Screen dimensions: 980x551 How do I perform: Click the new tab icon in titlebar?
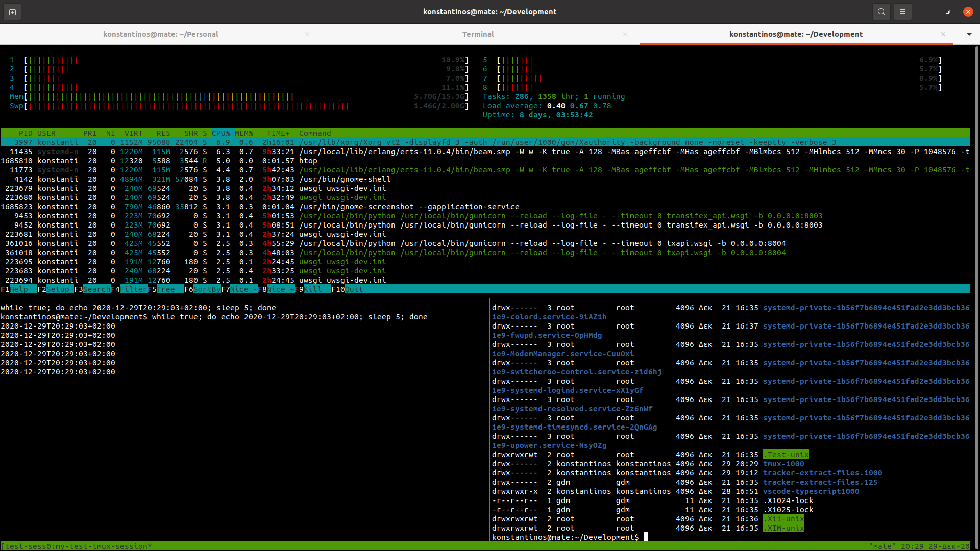pos(12,12)
